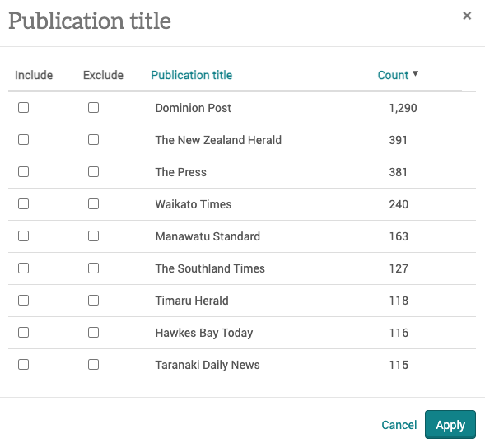Click Waikato Times title text
The height and width of the screenshot is (448, 485).
[x=194, y=204]
